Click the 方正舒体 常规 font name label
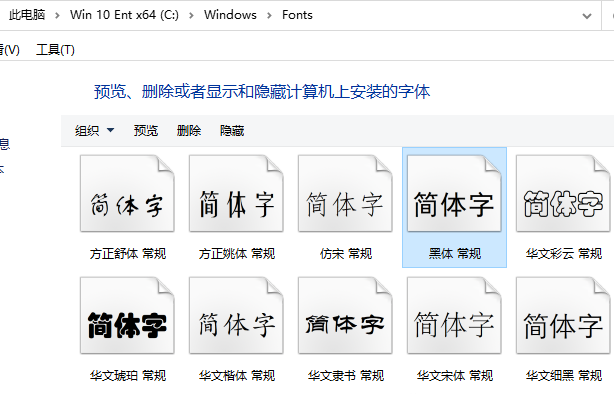The image size is (614, 394). click(128, 254)
